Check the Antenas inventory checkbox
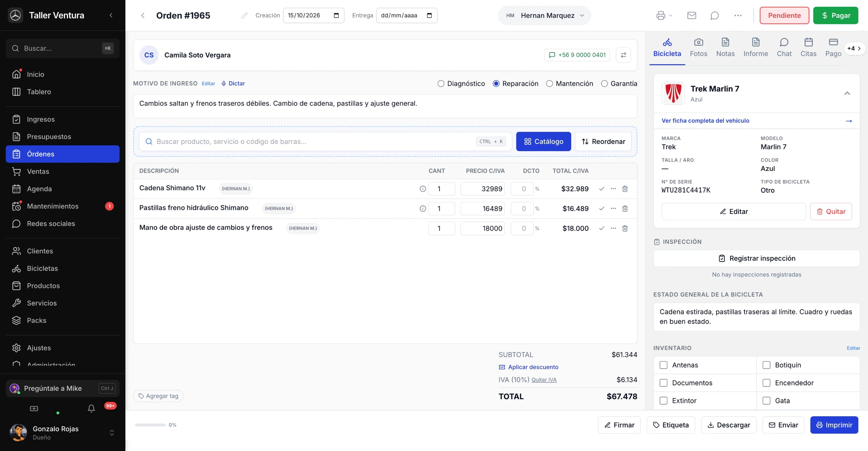The width and height of the screenshot is (868, 451). pos(663,365)
